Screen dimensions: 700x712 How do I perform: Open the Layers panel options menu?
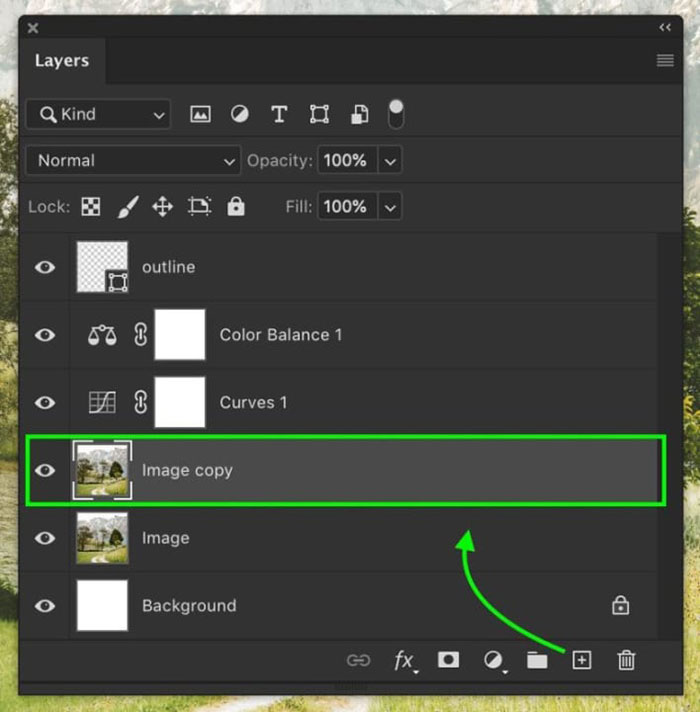point(664,61)
